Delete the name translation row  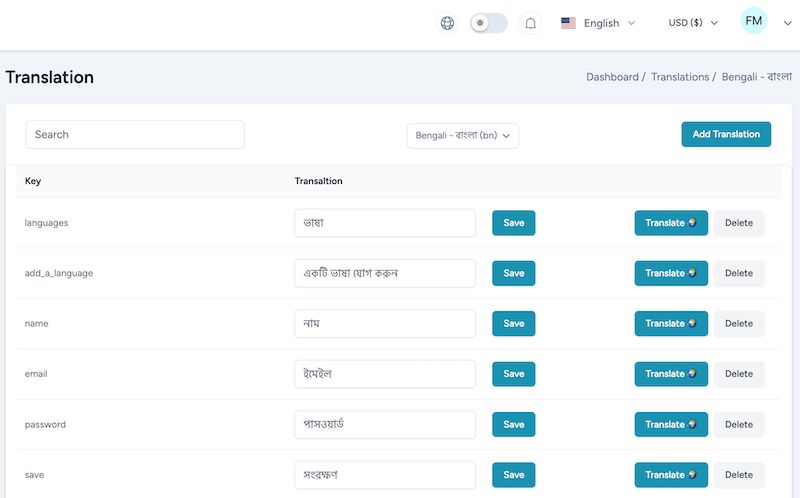point(738,323)
